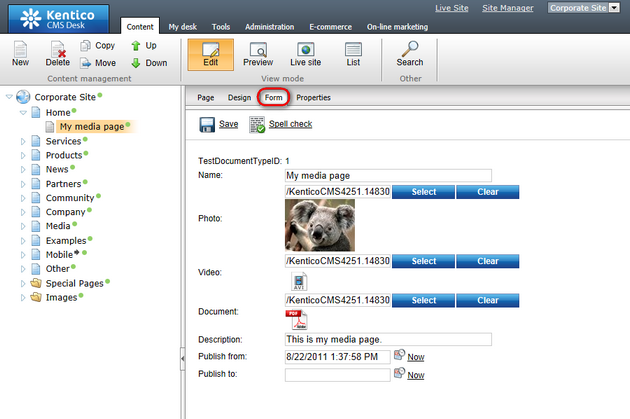Click the Spell check link
The image size is (630, 419).
pos(290,124)
